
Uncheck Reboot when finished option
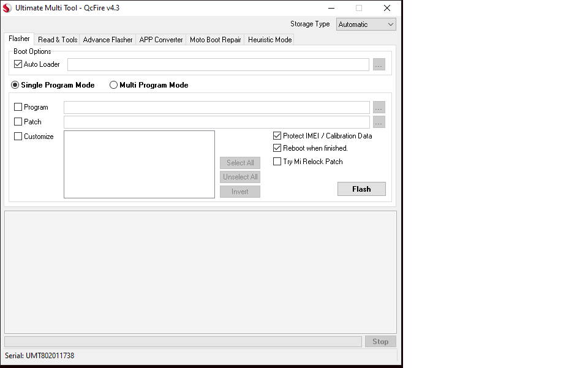coord(277,148)
